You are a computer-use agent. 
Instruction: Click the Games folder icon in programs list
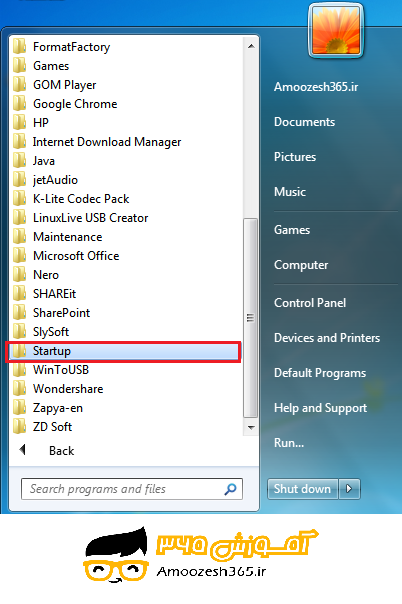pos(19,65)
